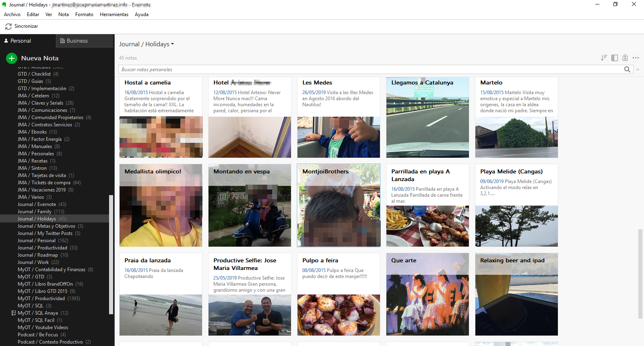
Task: Open the Formato menu
Action: click(84, 14)
